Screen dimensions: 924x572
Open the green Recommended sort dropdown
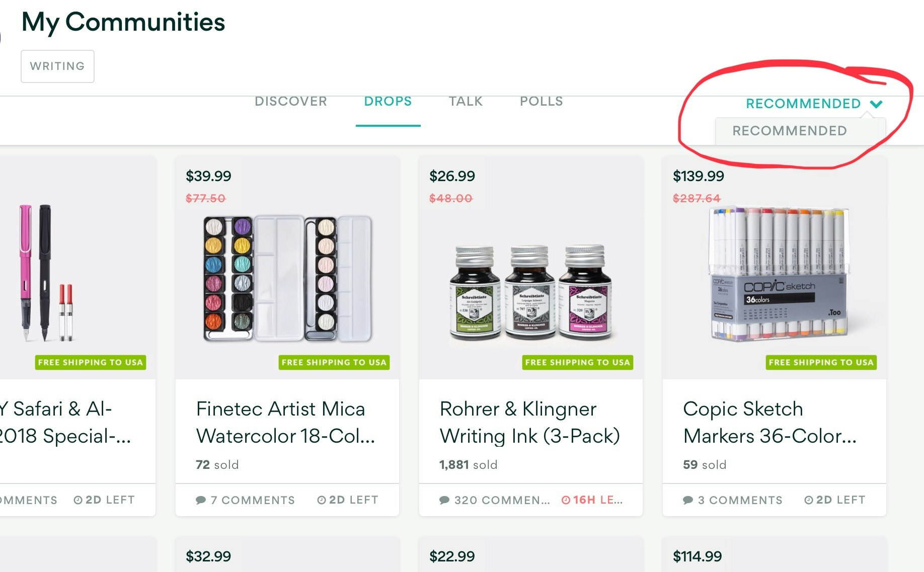(x=803, y=104)
